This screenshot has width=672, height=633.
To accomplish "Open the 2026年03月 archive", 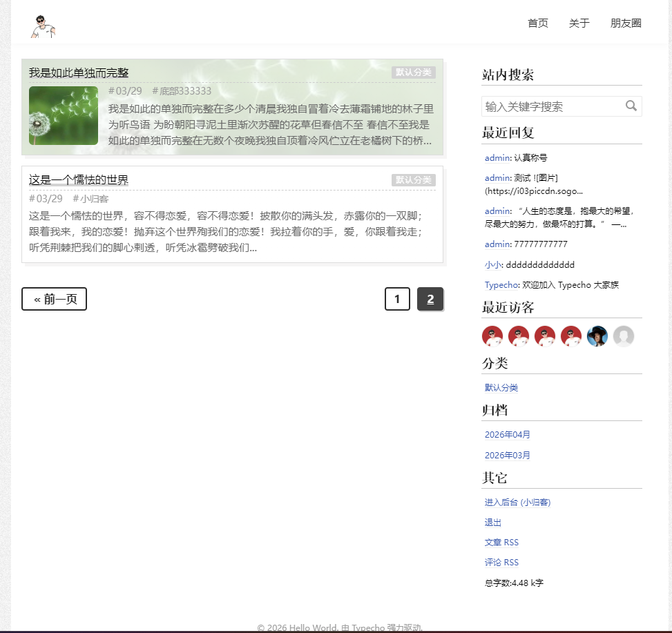I will (507, 456).
